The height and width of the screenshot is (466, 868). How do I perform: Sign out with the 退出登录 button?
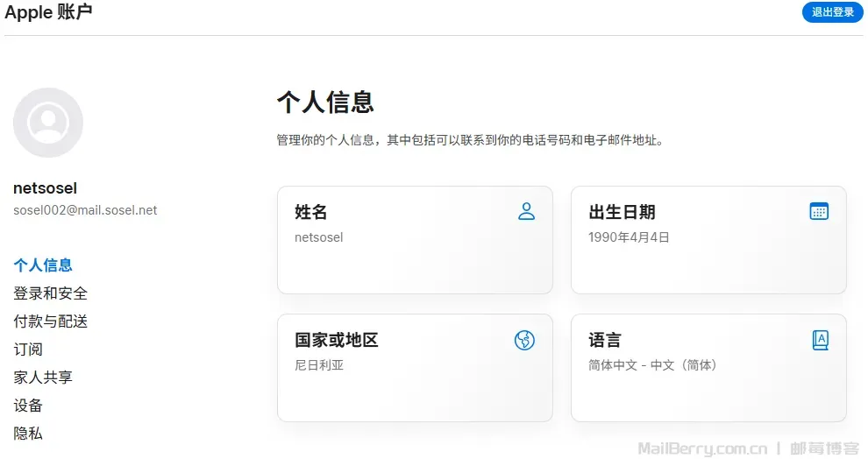pyautogui.click(x=833, y=12)
